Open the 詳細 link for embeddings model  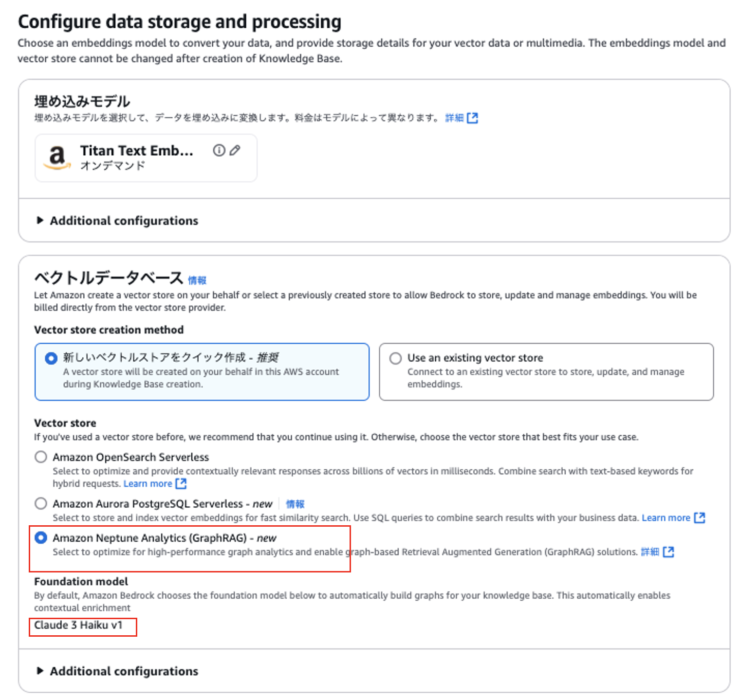pyautogui.click(x=454, y=118)
